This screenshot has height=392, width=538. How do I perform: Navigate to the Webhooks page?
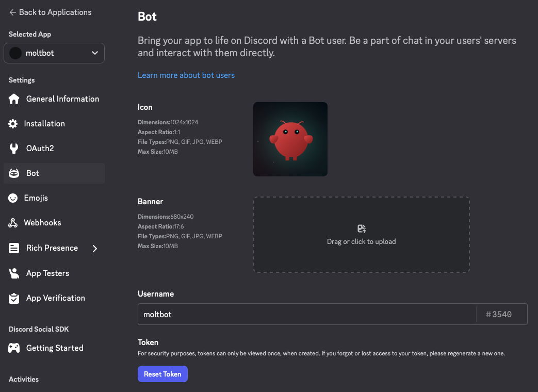54,223
